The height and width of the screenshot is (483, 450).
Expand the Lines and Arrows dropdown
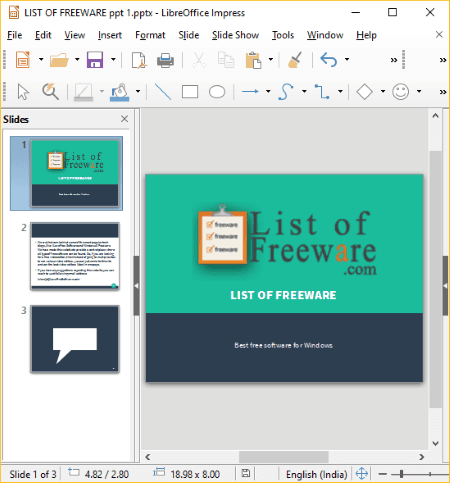268,91
